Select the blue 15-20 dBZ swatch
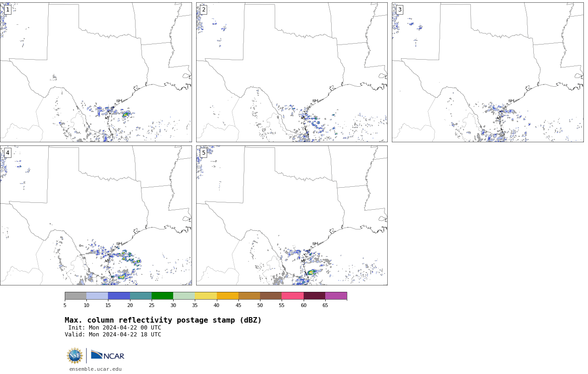 (119, 296)
